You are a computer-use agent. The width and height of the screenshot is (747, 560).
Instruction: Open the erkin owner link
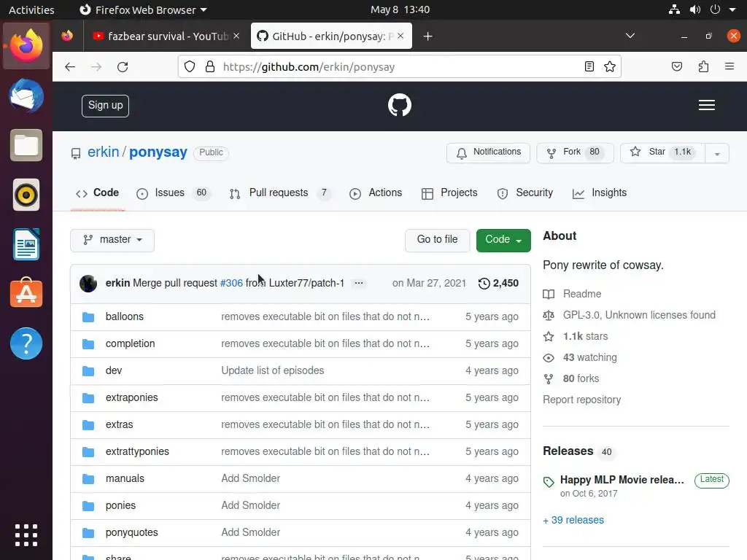coord(103,152)
